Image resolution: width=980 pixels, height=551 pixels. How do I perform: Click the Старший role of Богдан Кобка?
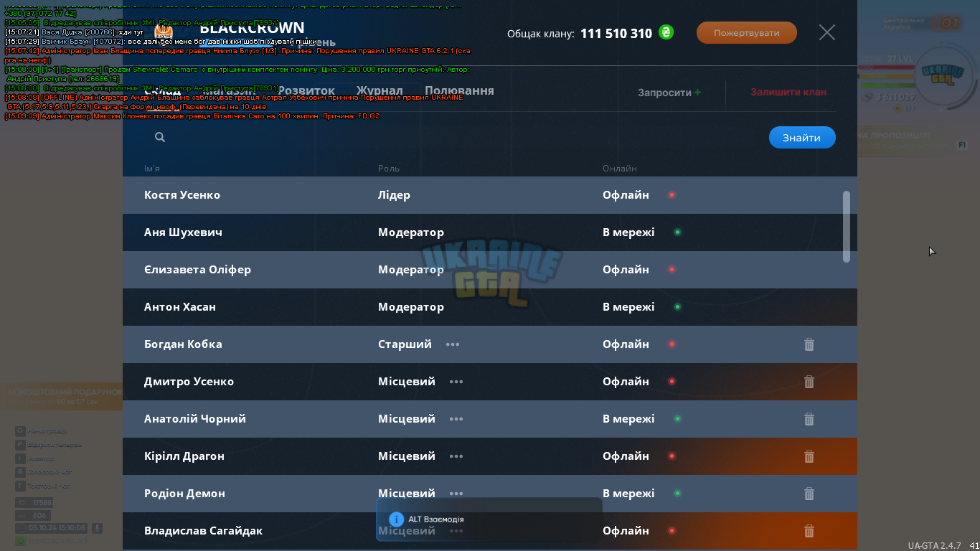click(x=405, y=344)
